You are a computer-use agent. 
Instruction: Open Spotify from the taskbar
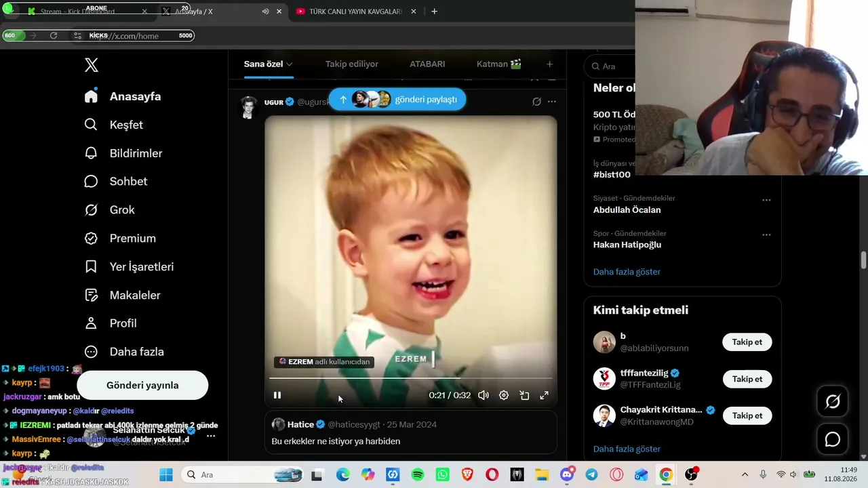pyautogui.click(x=418, y=474)
